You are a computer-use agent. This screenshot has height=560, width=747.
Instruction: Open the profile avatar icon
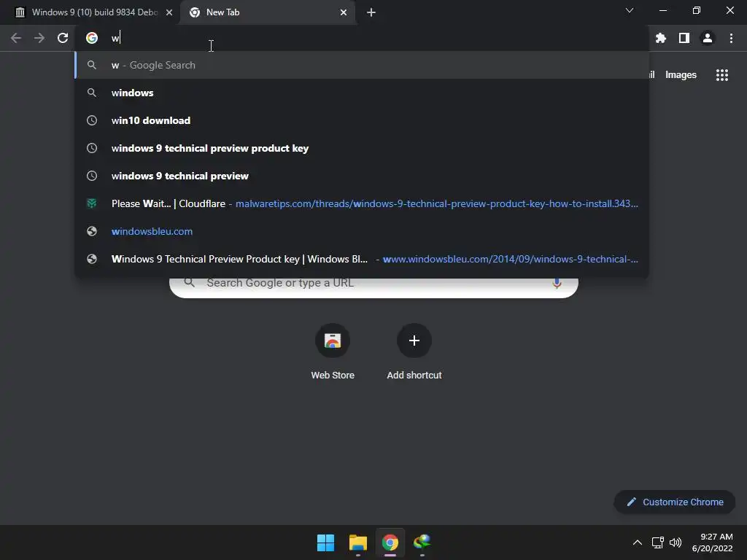pyautogui.click(x=708, y=38)
